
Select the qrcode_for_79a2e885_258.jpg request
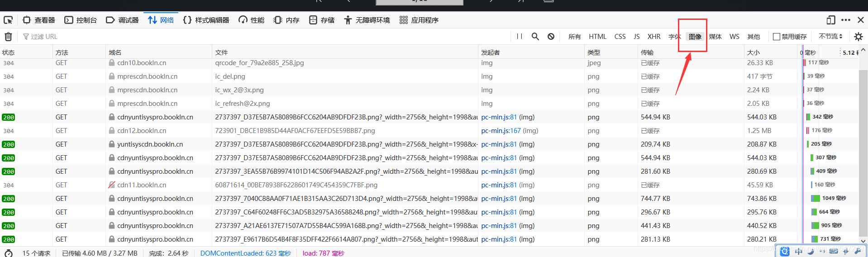tap(259, 63)
